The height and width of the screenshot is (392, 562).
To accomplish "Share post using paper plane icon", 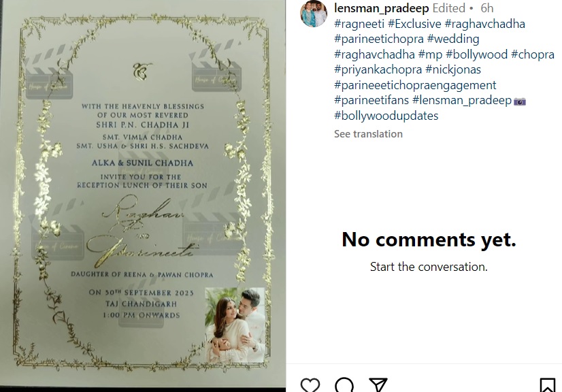I will coord(378,385).
